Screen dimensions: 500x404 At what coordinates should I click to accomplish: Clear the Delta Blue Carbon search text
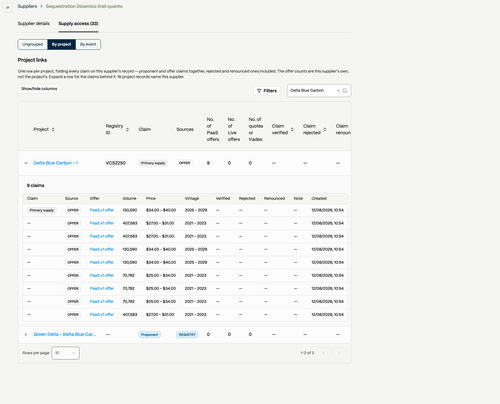(338, 91)
